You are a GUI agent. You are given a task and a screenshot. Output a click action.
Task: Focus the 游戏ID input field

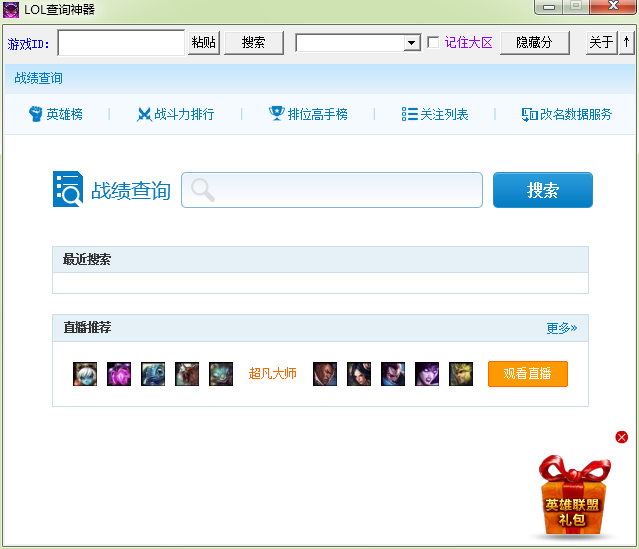point(121,42)
